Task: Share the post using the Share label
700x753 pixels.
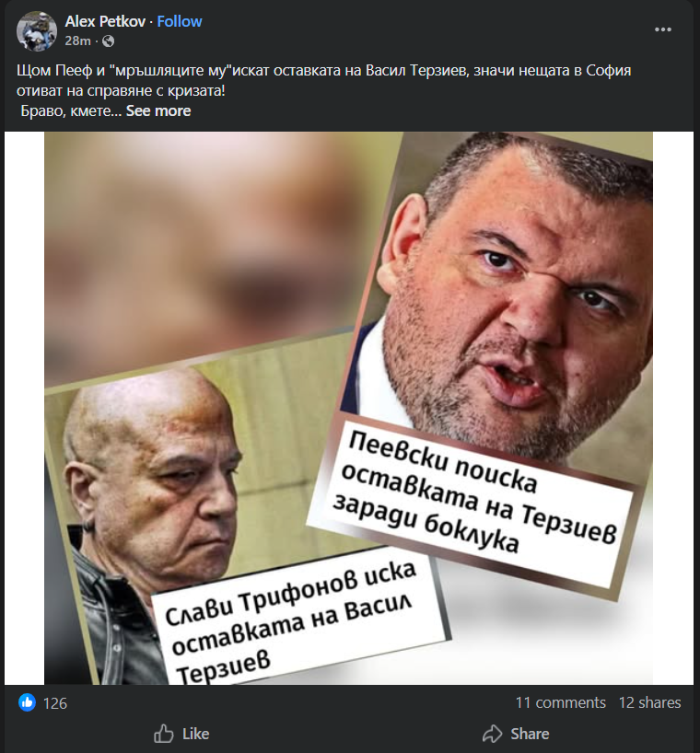Action: coord(530,734)
